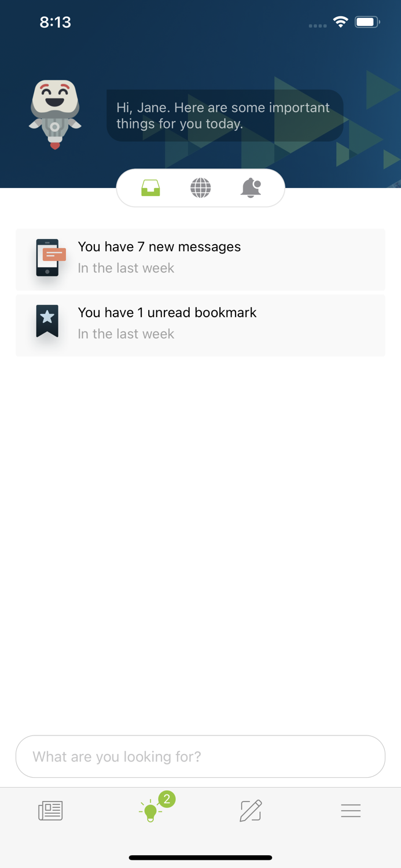The image size is (401, 868).
Task: Tap the 8:13 clock in status bar
Action: click(55, 22)
